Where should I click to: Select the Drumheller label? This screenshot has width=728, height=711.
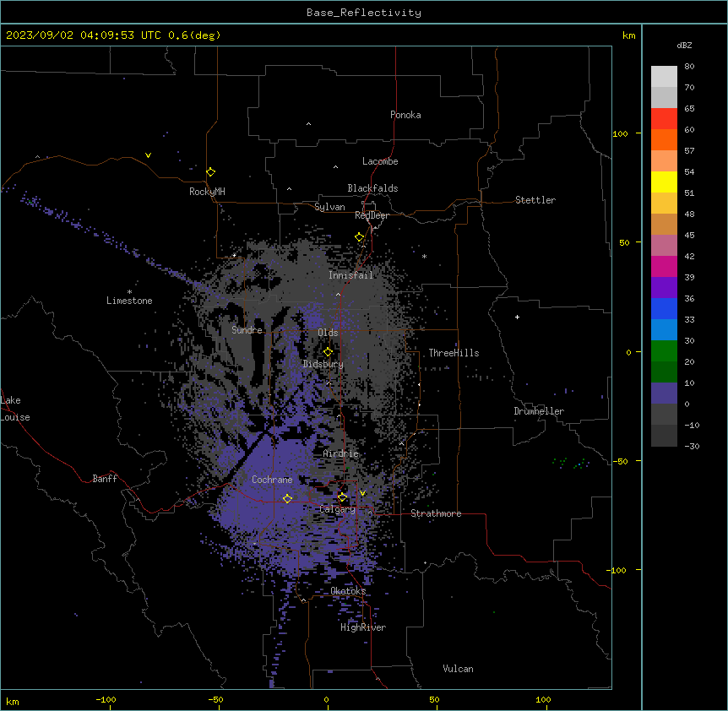(x=539, y=411)
